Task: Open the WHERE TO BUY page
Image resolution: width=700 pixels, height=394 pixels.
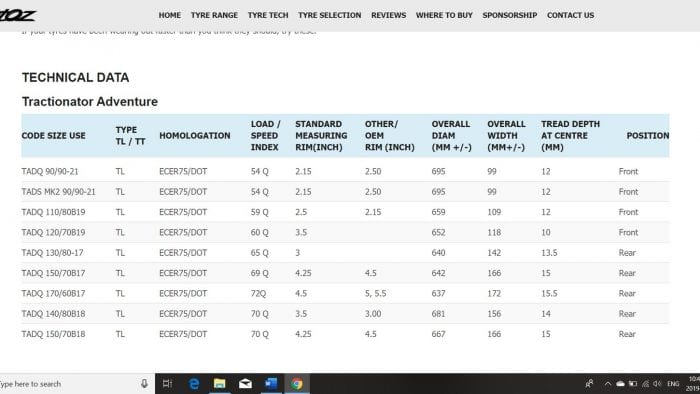Action: (x=444, y=15)
